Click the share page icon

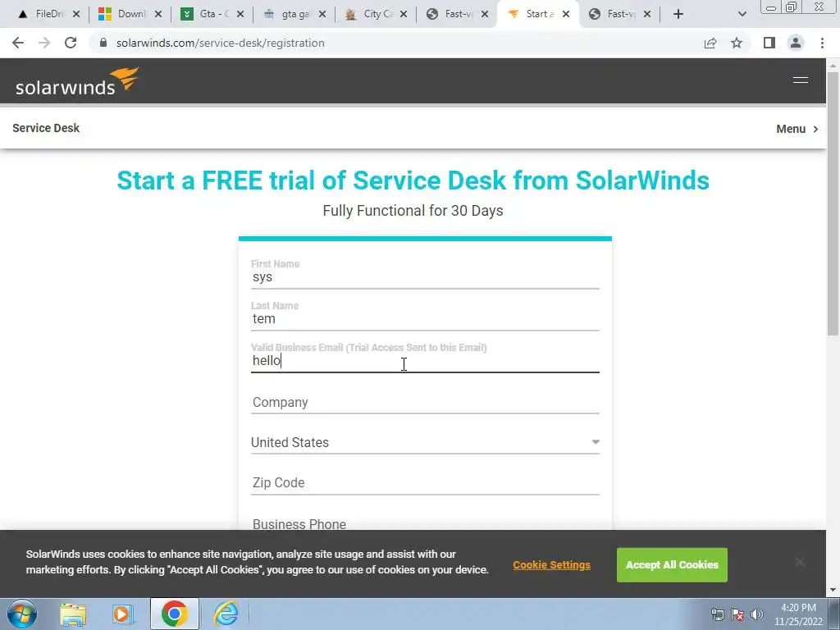(710, 43)
